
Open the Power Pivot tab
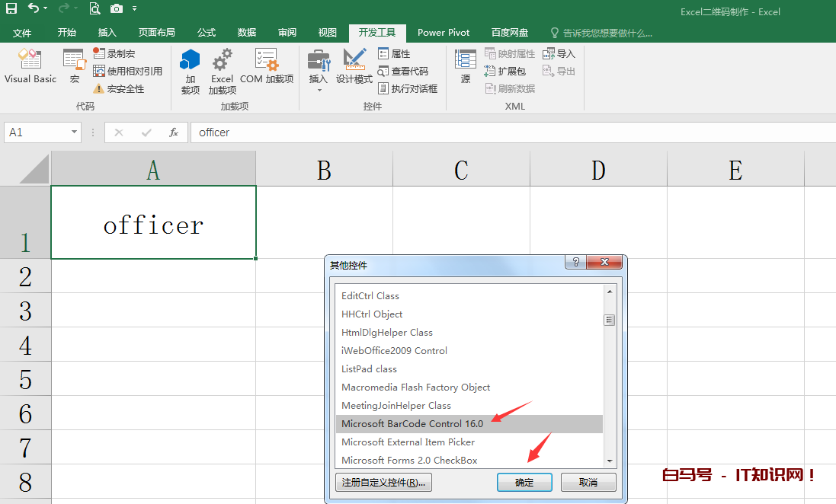click(443, 33)
